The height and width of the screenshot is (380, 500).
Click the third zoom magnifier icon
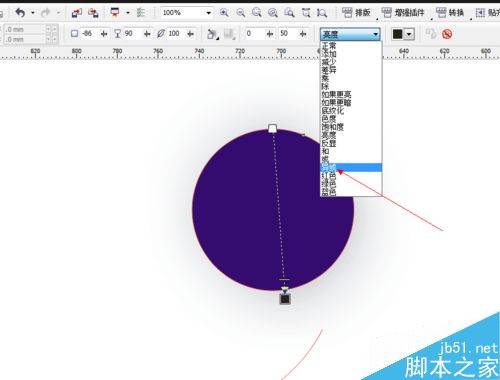pos(257,13)
